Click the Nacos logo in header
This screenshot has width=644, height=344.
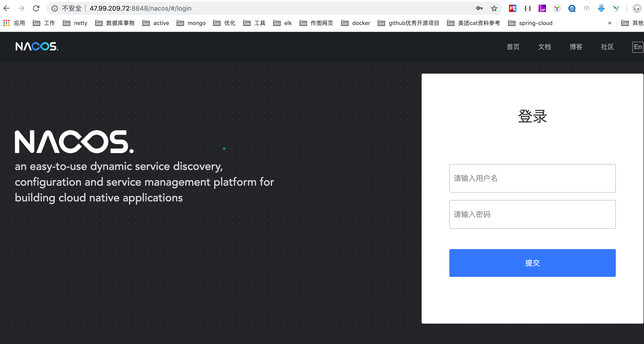pyautogui.click(x=37, y=47)
